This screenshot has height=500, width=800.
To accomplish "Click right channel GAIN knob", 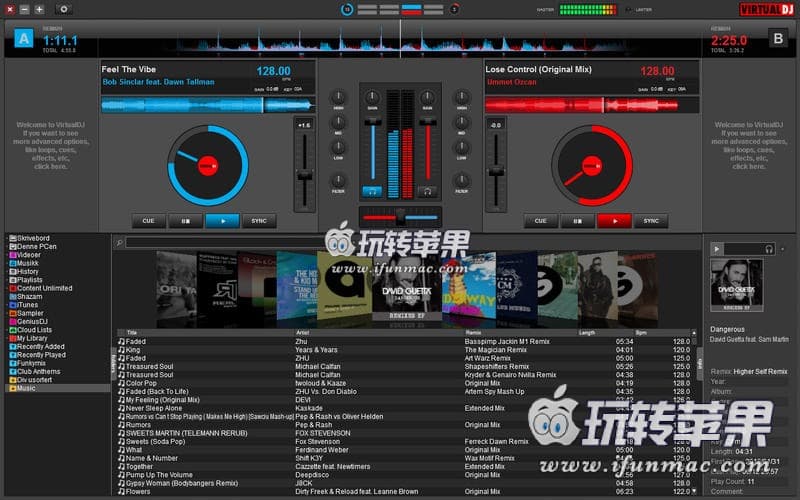I will click(428, 96).
